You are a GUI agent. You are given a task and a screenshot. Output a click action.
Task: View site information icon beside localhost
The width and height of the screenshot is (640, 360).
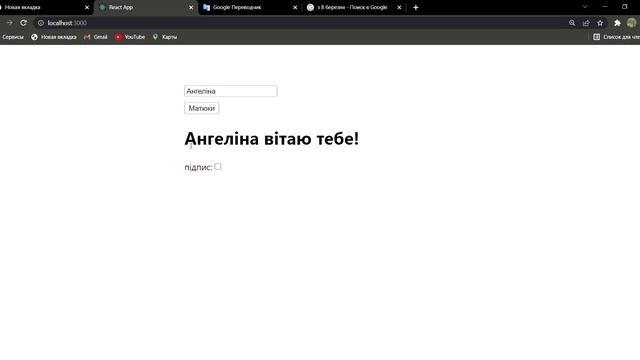[41, 23]
